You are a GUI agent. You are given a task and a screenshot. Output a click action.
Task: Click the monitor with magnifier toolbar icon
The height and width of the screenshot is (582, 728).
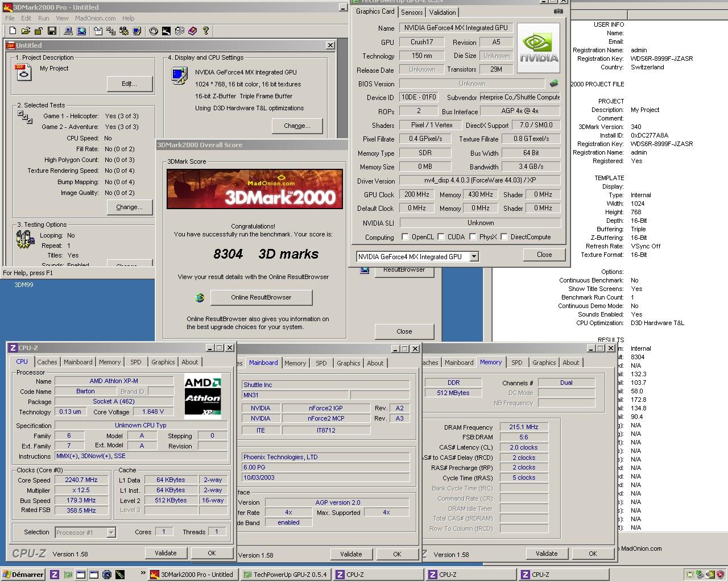(81, 31)
